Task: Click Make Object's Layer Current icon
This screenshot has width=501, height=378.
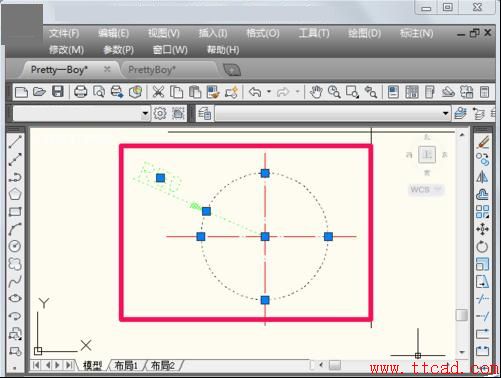Action: coord(461,114)
